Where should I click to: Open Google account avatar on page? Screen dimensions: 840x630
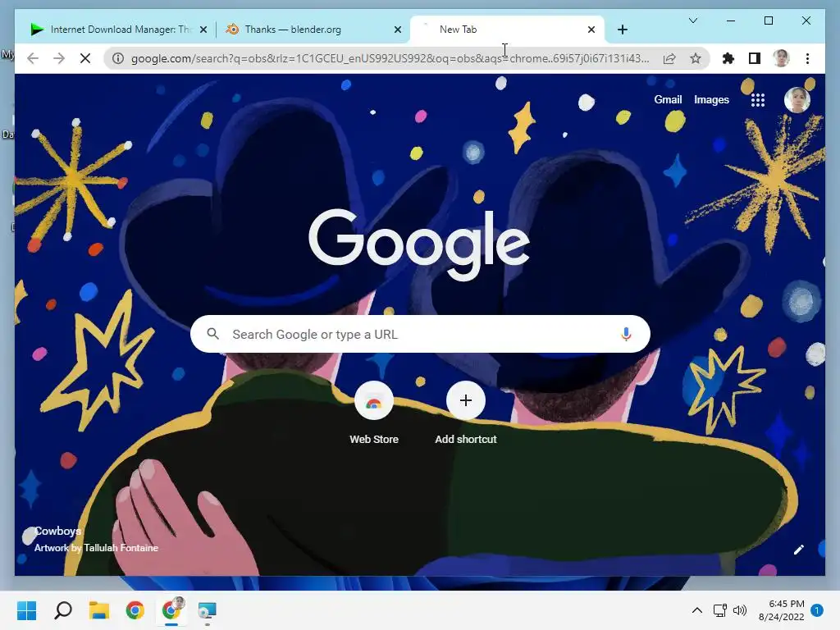pyautogui.click(x=797, y=99)
